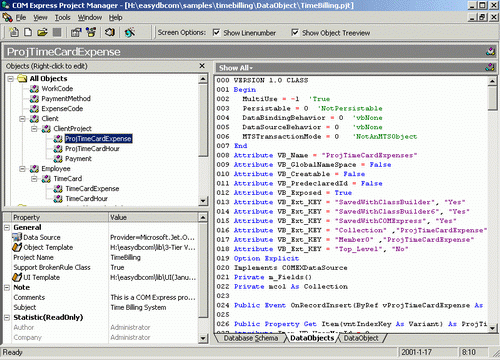Click the properties window toolbar icon
500x360 pixels.
(x=76, y=32)
